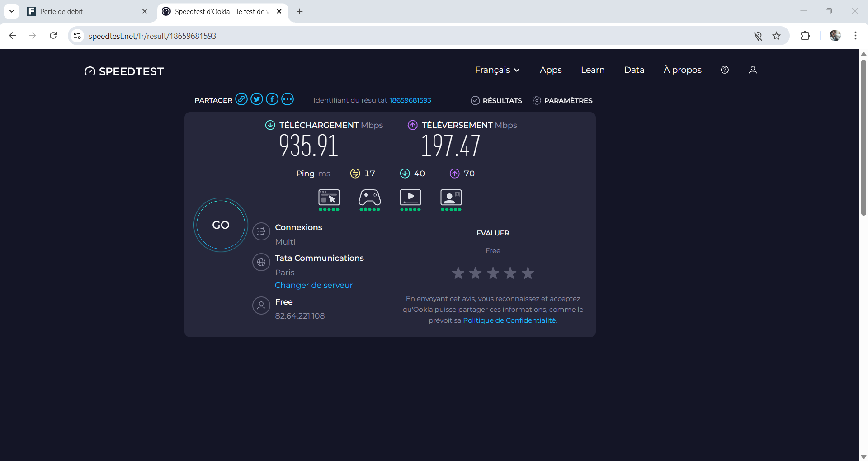Click the web browsing quality icon
868x461 pixels.
coord(329,198)
